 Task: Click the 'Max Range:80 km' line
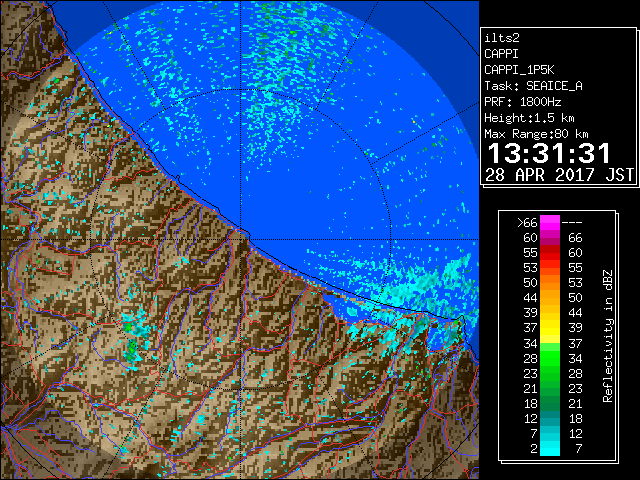(536, 134)
